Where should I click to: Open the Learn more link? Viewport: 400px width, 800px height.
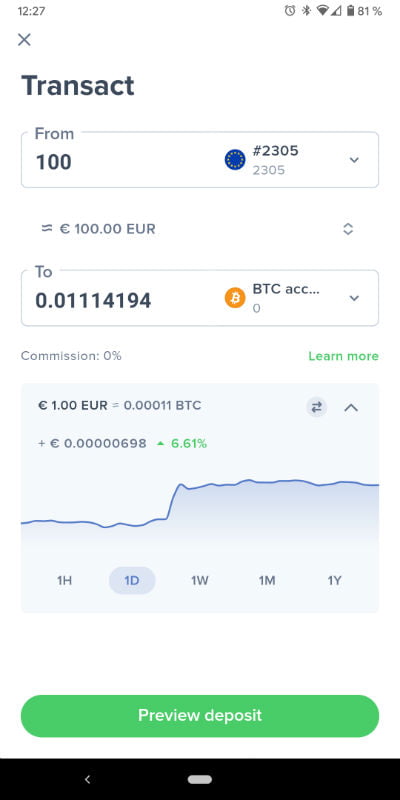pos(343,356)
